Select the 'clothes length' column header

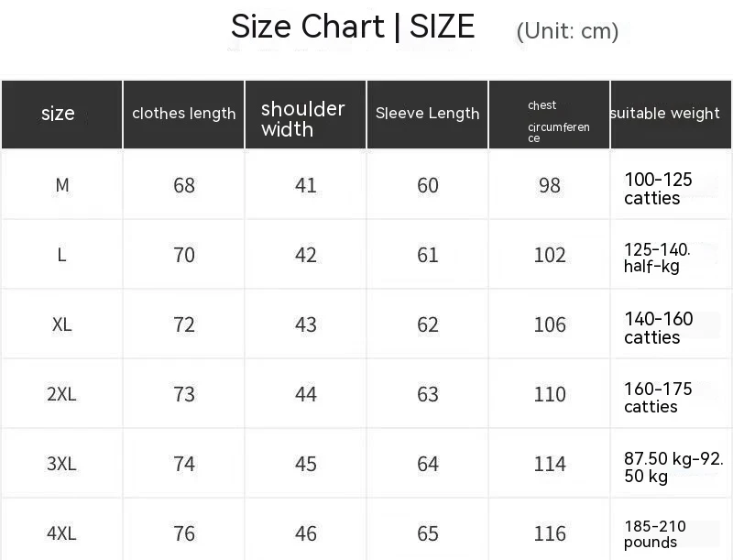184,115
